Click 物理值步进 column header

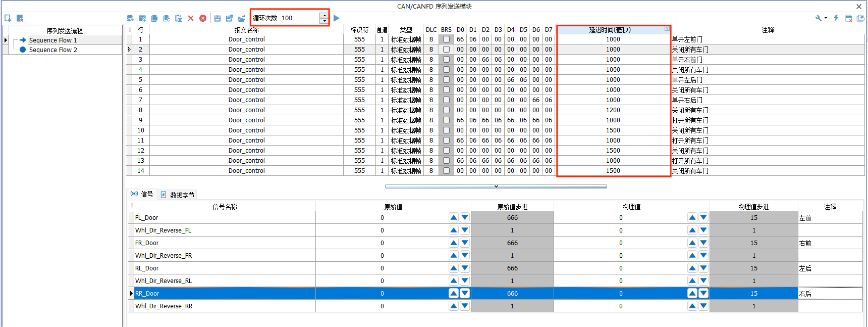point(753,207)
